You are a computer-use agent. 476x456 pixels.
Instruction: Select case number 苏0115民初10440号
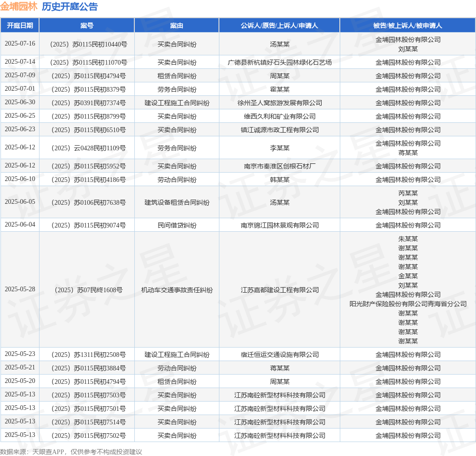[89, 44]
